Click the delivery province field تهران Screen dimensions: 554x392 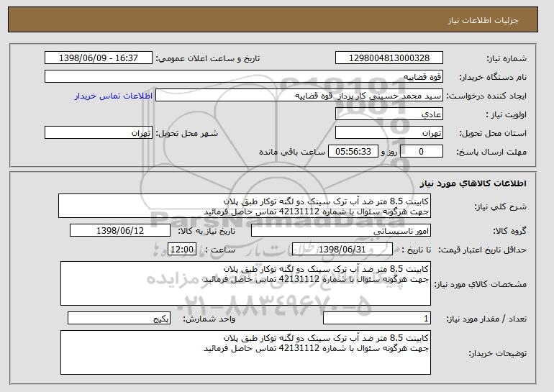(389, 133)
